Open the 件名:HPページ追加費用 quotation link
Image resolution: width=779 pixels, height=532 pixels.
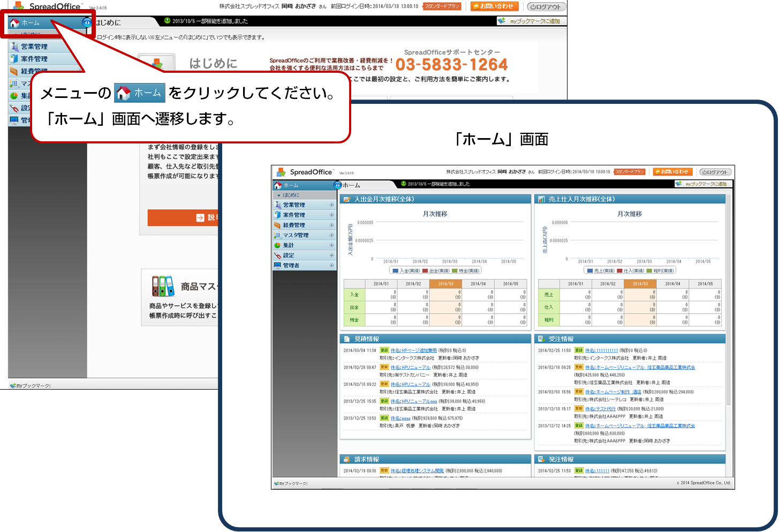(x=413, y=351)
